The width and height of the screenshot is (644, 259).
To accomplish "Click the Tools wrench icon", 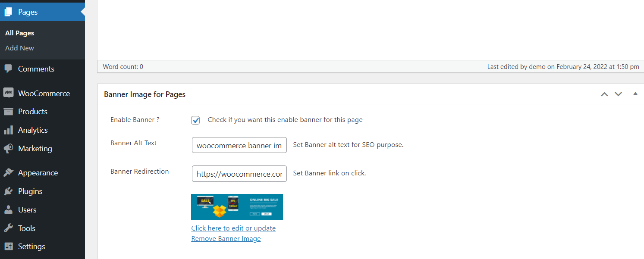I will pos(9,228).
